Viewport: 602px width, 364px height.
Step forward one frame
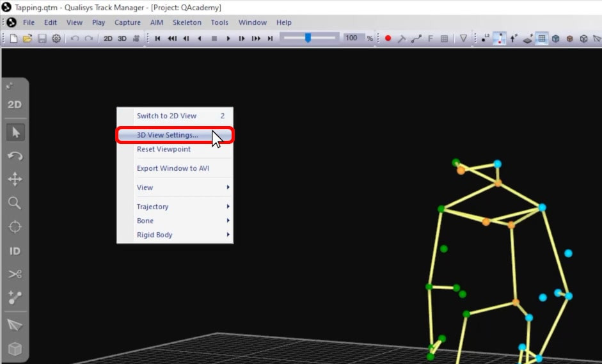tap(242, 38)
